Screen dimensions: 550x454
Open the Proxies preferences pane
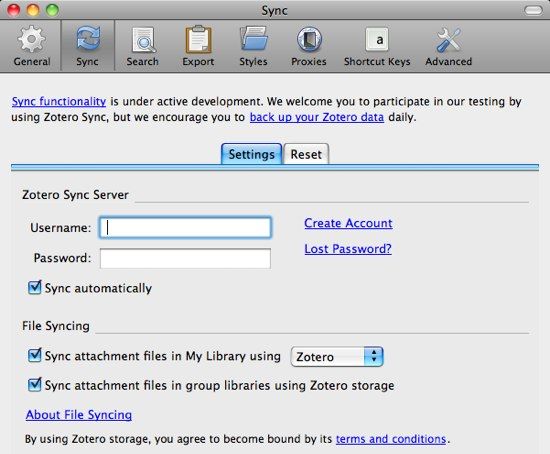309,46
